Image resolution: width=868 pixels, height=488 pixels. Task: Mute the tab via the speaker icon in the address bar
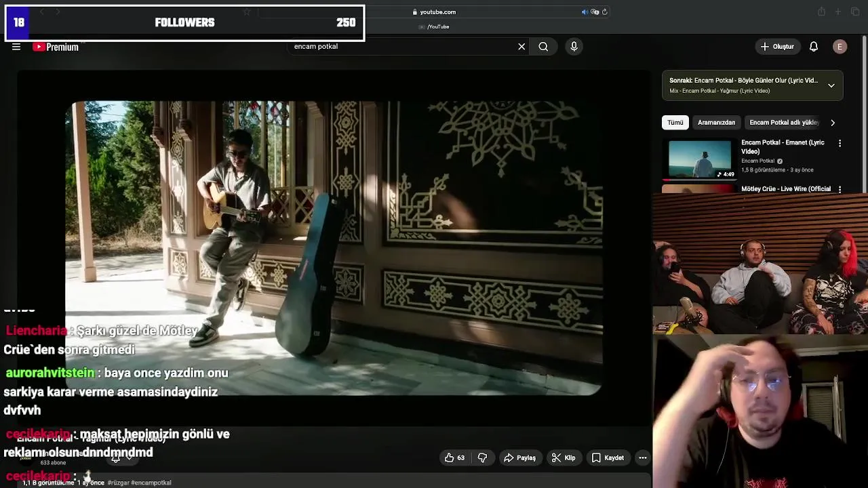coord(585,12)
